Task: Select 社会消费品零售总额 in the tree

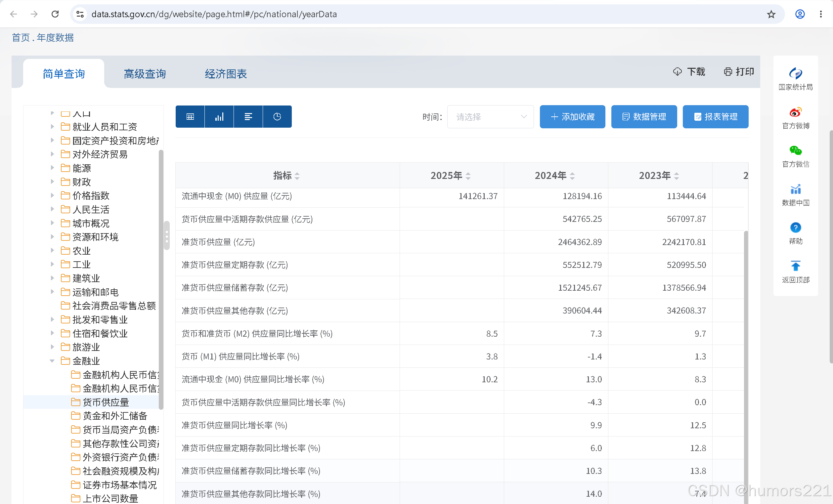Action: click(x=114, y=306)
